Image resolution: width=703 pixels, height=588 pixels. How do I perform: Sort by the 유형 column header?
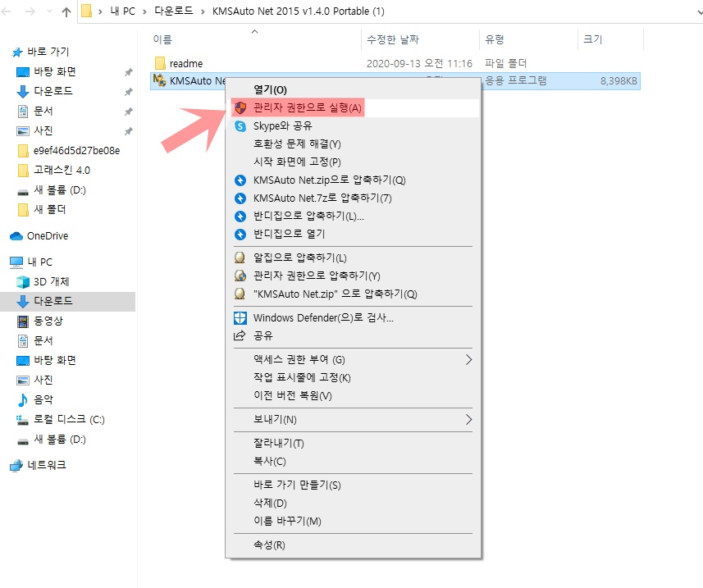pyautogui.click(x=495, y=39)
